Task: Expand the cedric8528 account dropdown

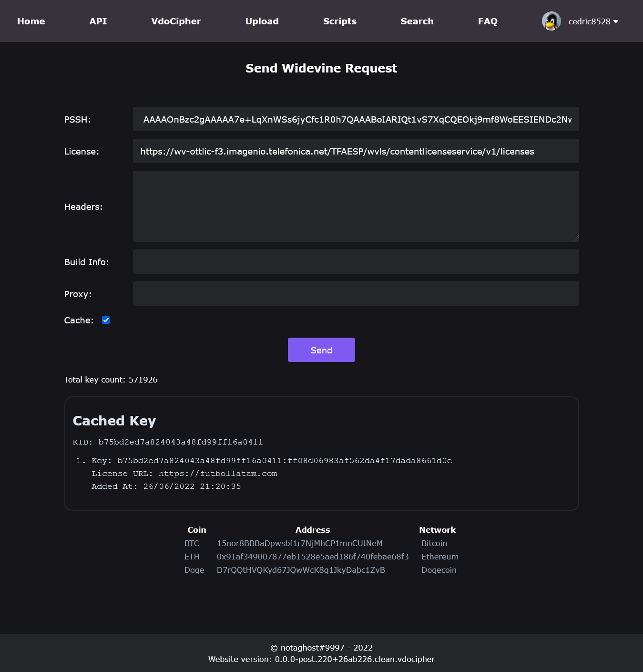Action: pos(593,21)
